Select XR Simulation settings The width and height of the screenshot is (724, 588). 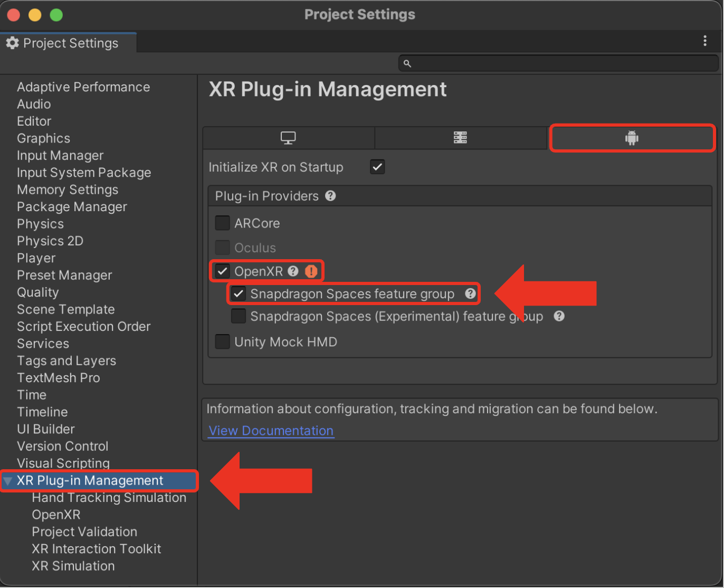(x=73, y=566)
